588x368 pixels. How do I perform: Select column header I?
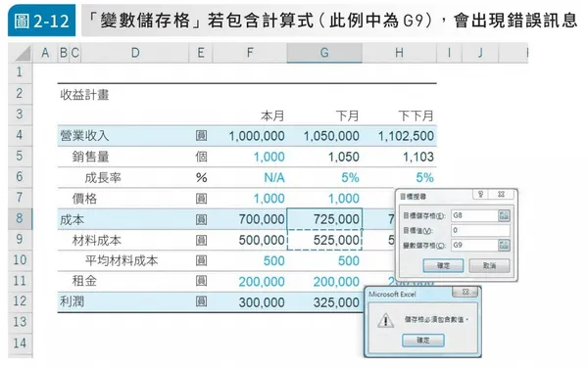[449, 53]
